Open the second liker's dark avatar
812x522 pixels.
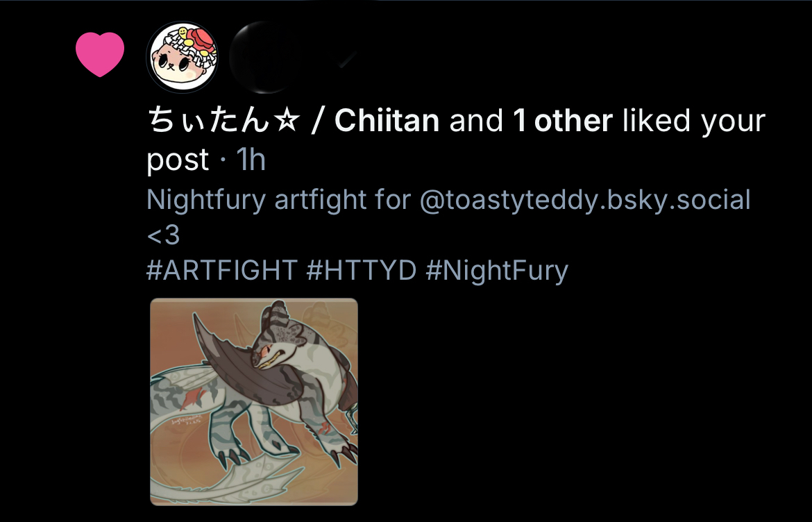click(x=265, y=57)
